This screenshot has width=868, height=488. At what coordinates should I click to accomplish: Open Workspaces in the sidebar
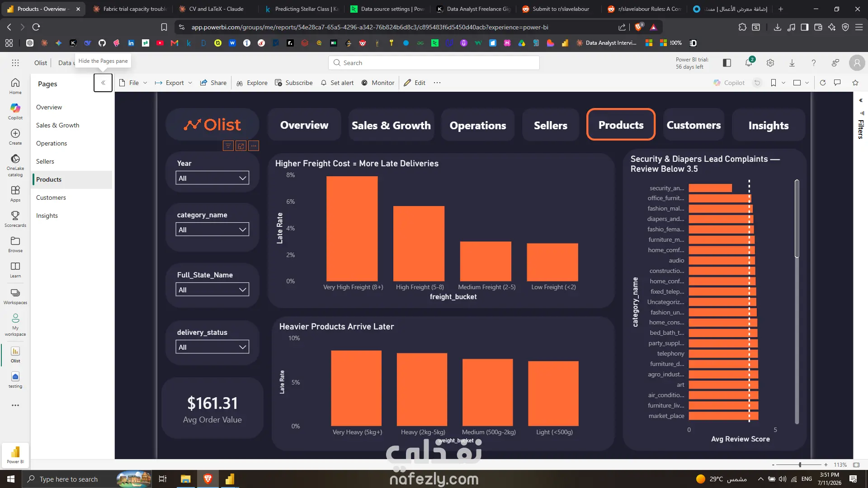pos(15,296)
